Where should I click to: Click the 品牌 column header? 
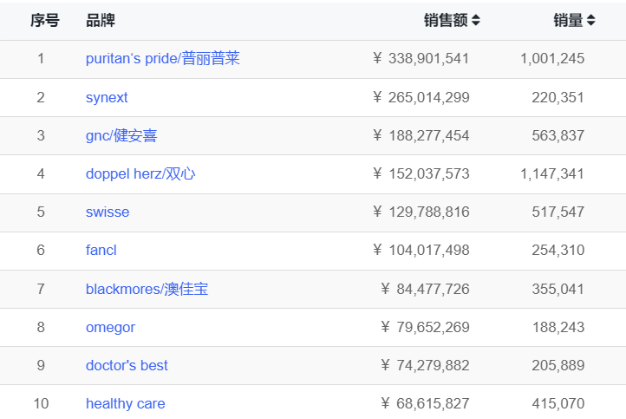100,20
